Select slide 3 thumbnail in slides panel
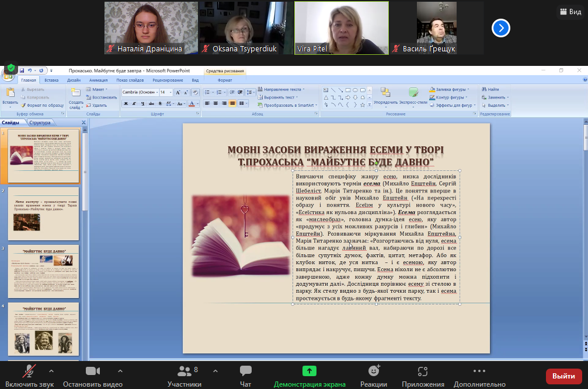588x389 pixels. pyautogui.click(x=43, y=271)
